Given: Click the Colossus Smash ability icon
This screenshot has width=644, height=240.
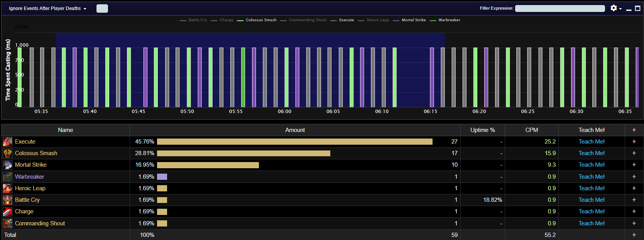Looking at the screenshot, I should point(7,153).
